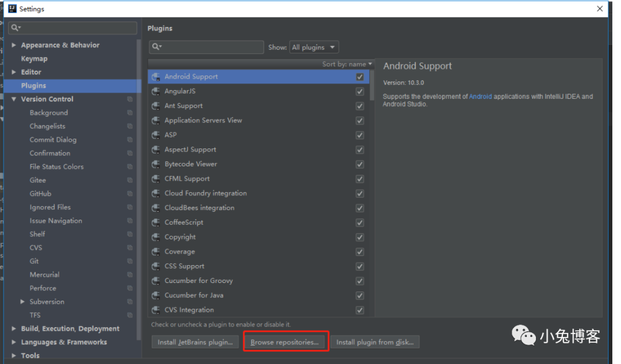Expand Appearance & Behavior section arrow

pos(14,45)
